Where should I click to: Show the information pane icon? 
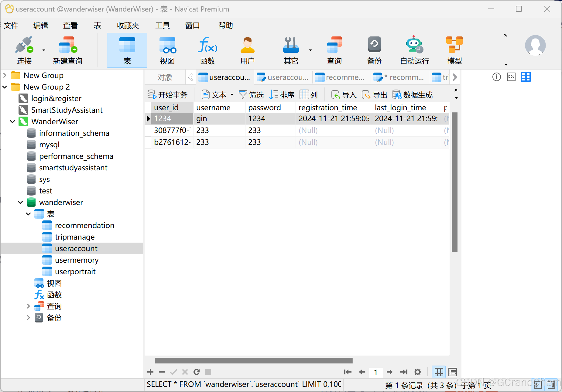(x=496, y=77)
